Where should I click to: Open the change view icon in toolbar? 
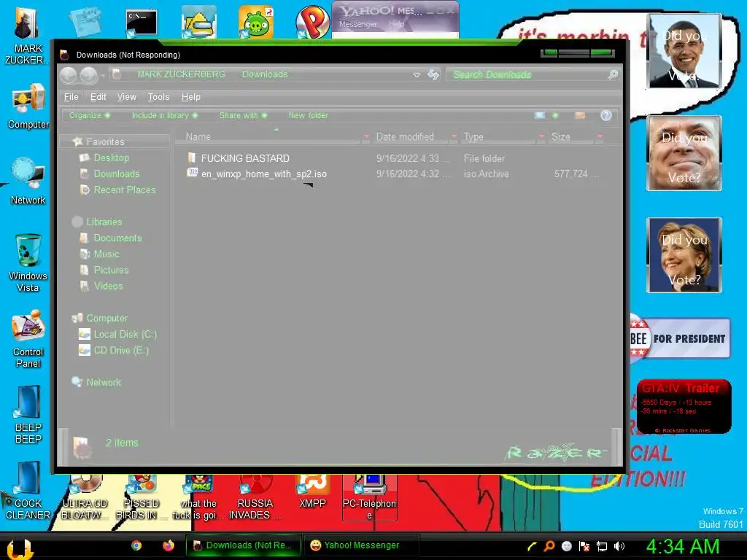(539, 115)
